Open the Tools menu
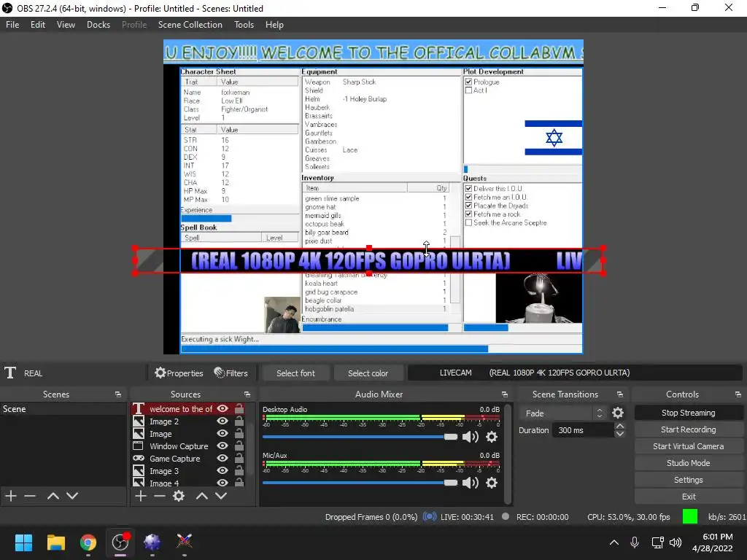 pyautogui.click(x=244, y=25)
